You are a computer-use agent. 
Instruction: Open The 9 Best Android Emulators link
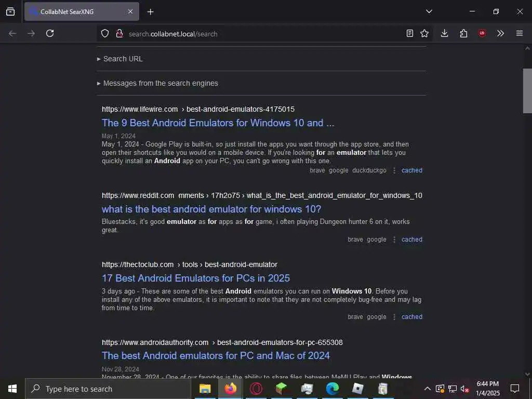tap(218, 123)
